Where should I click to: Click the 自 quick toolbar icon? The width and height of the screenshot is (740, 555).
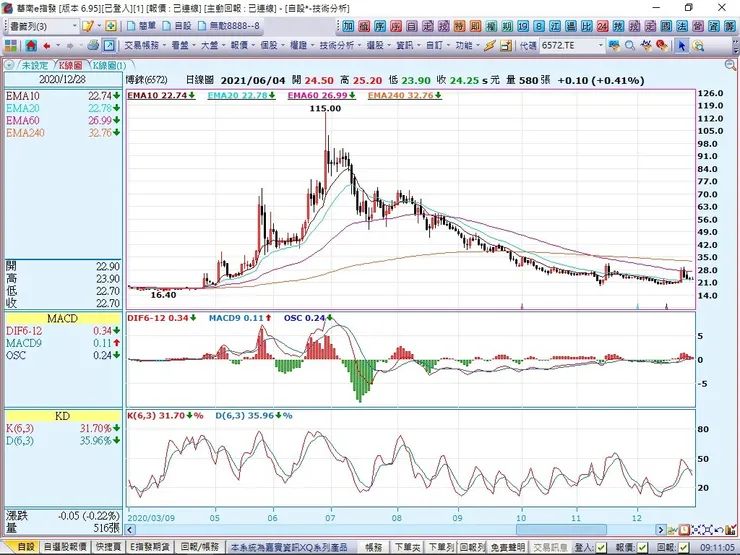(412, 26)
